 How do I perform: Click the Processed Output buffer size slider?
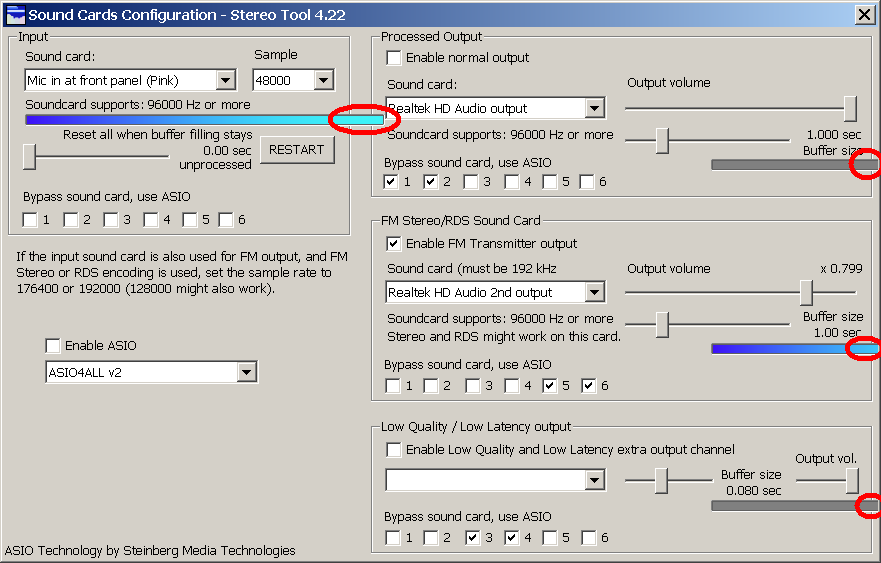click(x=661, y=140)
